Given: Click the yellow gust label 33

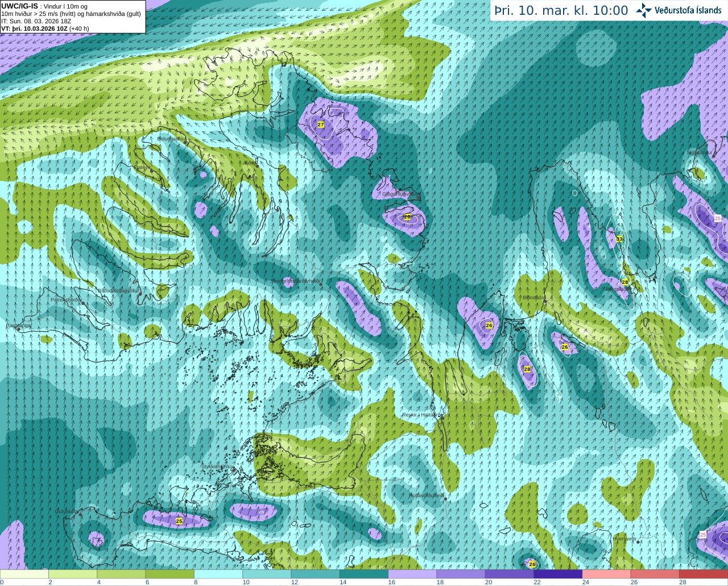Looking at the screenshot, I should [619, 239].
